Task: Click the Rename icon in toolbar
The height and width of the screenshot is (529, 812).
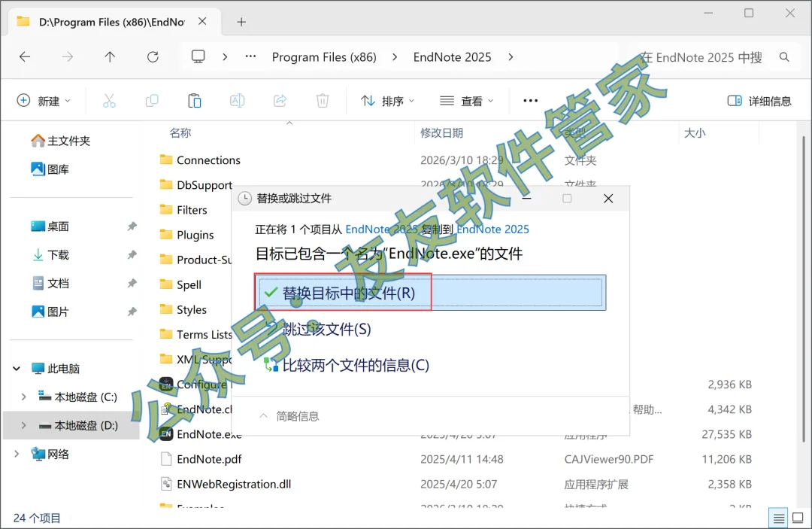Action: point(237,101)
